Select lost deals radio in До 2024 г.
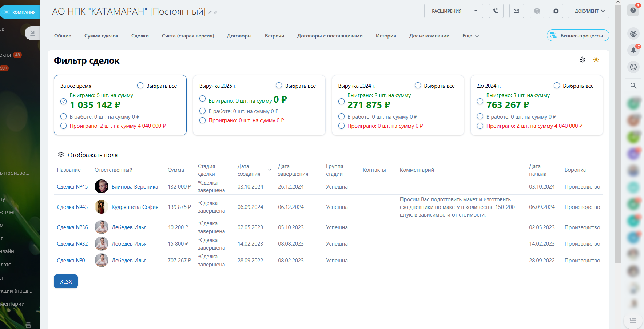644x329 pixels. [x=480, y=126]
